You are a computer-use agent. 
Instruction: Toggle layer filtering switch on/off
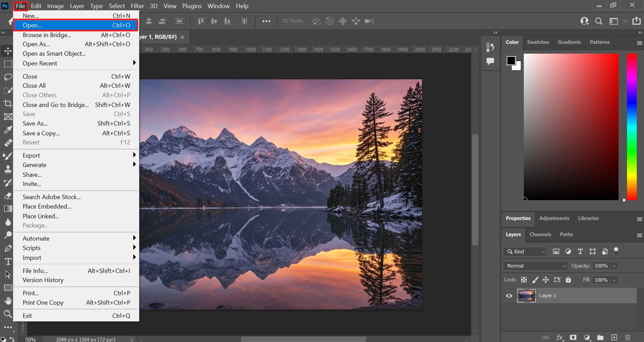point(616,250)
